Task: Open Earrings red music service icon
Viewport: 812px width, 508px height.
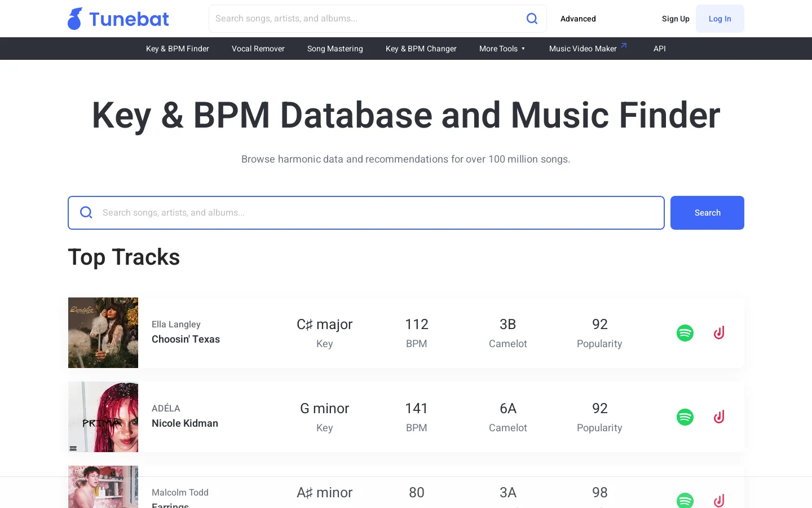Action: [x=719, y=500]
